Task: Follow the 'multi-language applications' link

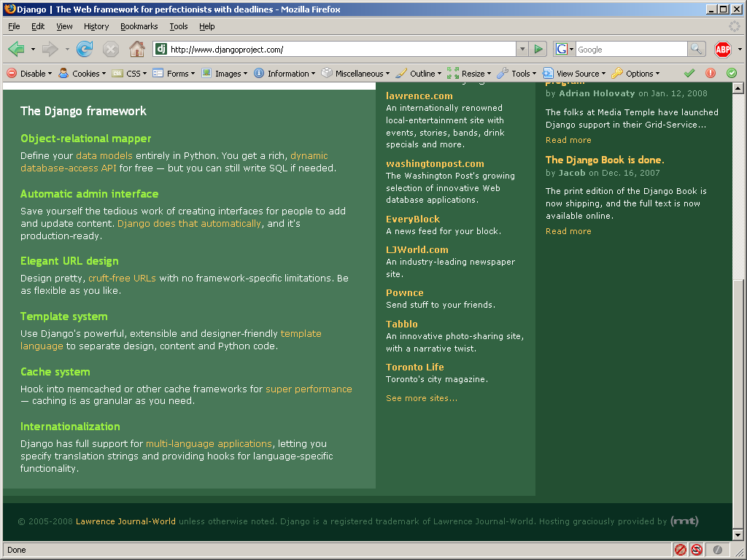Action: [x=209, y=444]
